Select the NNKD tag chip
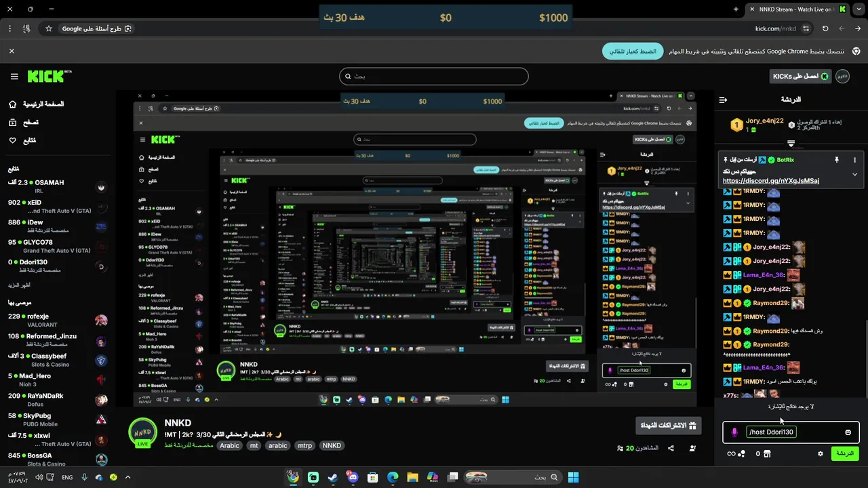 (332, 445)
